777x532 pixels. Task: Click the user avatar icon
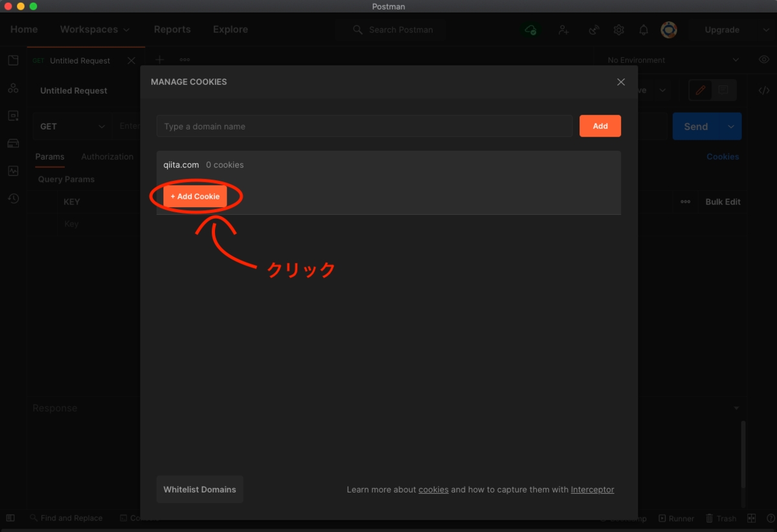[x=669, y=30]
